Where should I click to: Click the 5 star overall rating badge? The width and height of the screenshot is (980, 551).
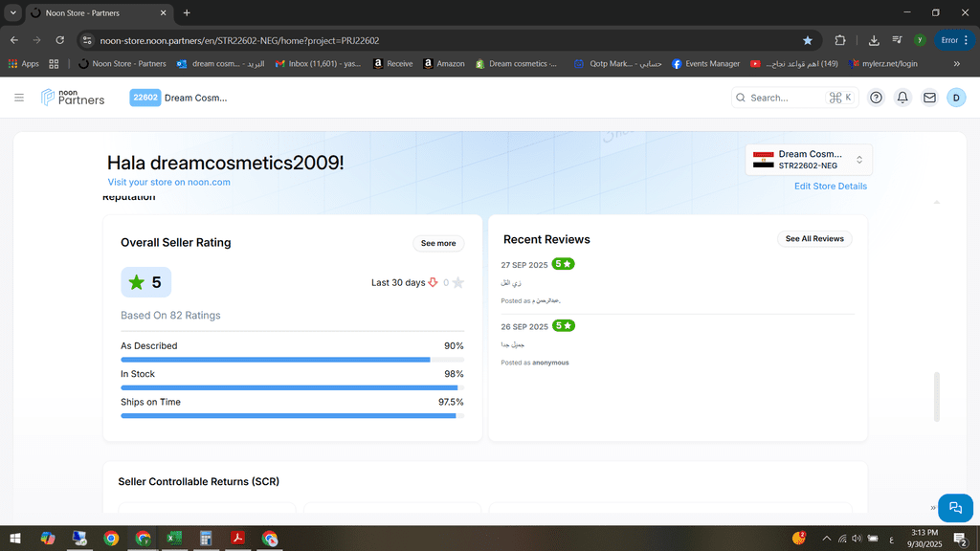coord(145,282)
